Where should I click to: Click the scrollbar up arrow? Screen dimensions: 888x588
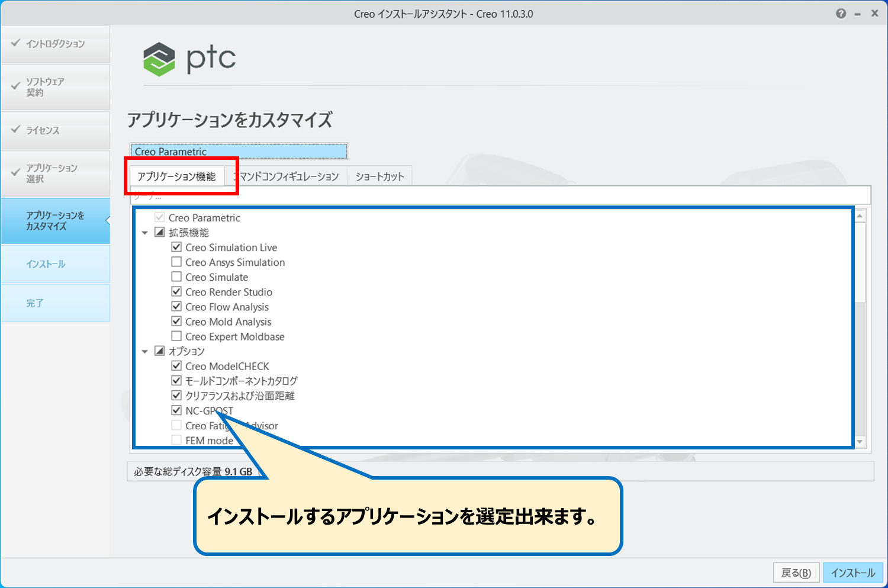pyautogui.click(x=860, y=217)
